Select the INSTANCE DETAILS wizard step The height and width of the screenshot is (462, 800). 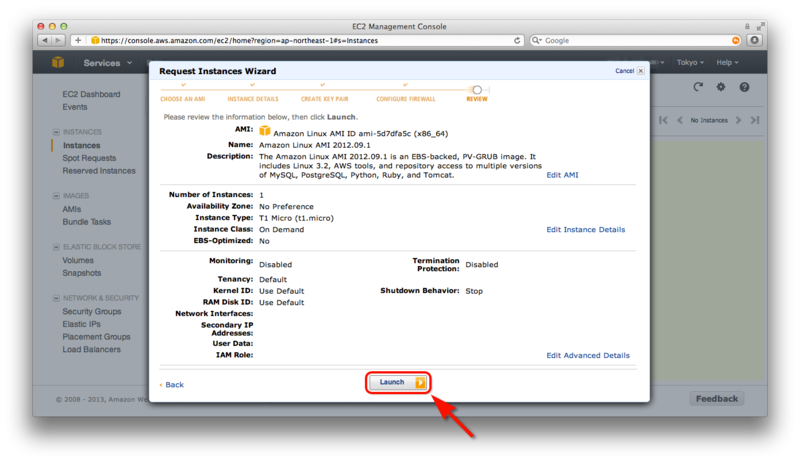253,99
